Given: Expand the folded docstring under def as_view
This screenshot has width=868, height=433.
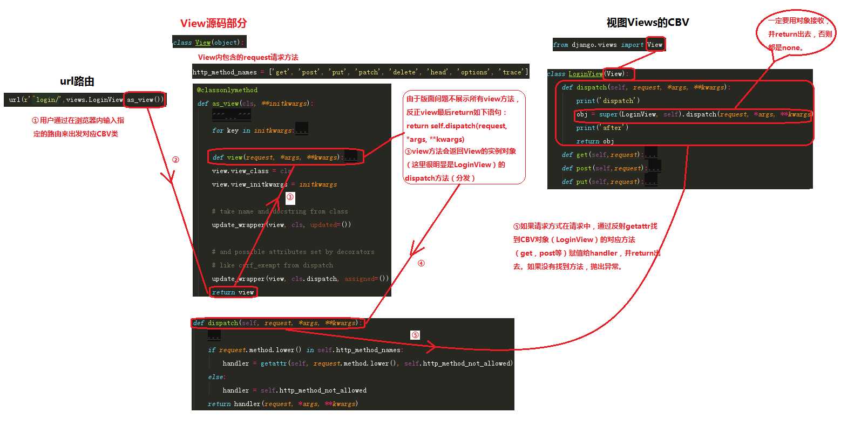Looking at the screenshot, I should tap(231, 115).
